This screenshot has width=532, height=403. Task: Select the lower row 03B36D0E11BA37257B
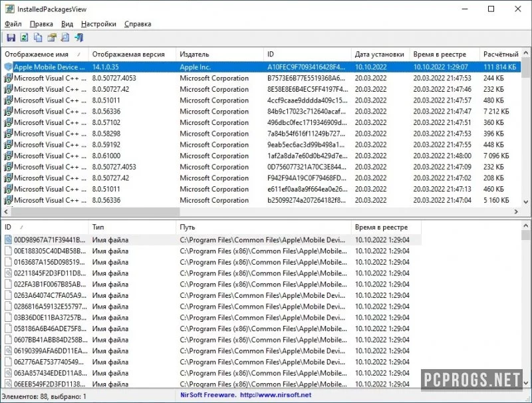pos(211,317)
